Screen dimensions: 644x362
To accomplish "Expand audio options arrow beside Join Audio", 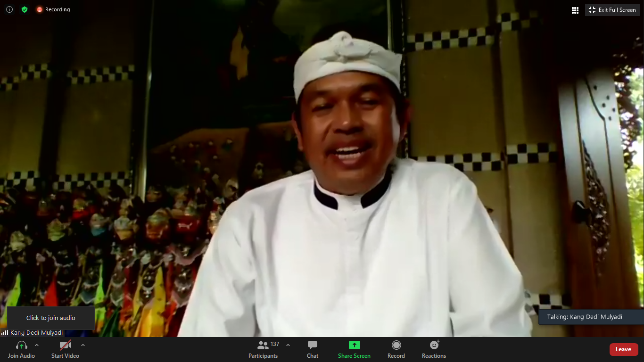I will (x=37, y=345).
